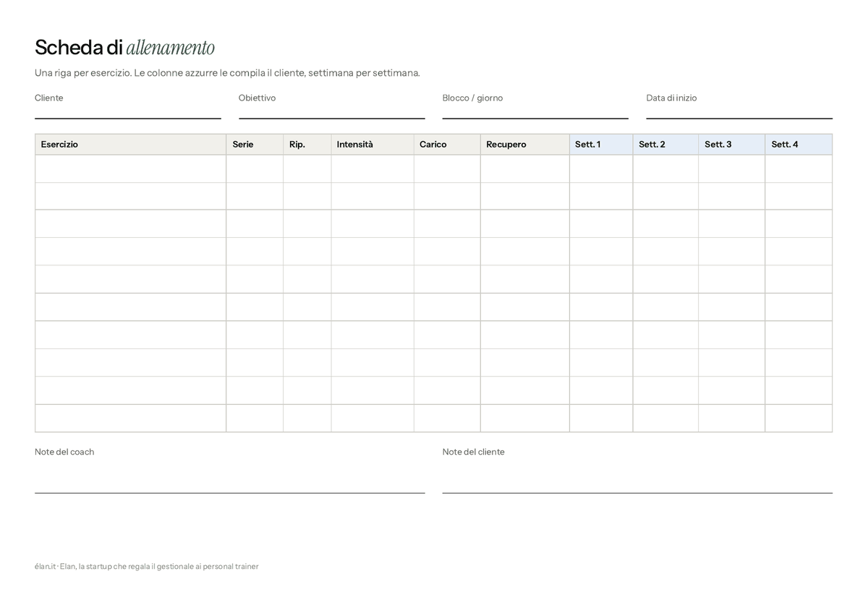The width and height of the screenshot is (868, 613).
Task: Click the Cliente input line
Action: 128,112
